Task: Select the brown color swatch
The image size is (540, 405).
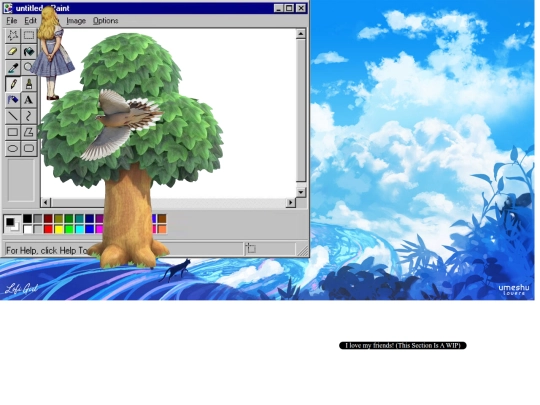Action: click(162, 218)
